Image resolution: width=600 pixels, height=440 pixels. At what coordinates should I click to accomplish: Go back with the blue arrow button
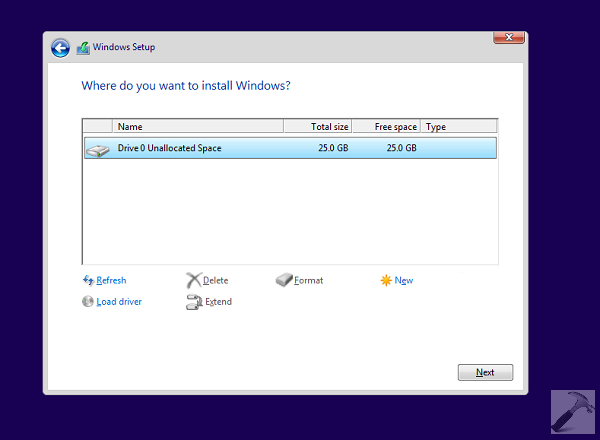(x=60, y=48)
